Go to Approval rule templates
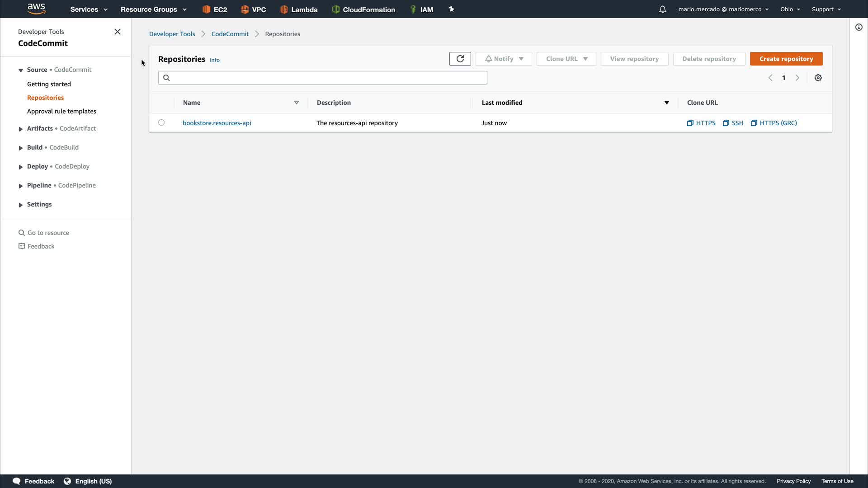 click(61, 111)
